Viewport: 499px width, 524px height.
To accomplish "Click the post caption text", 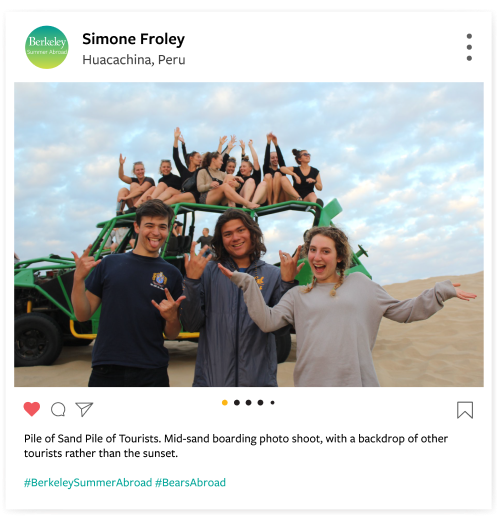I will point(236,446).
